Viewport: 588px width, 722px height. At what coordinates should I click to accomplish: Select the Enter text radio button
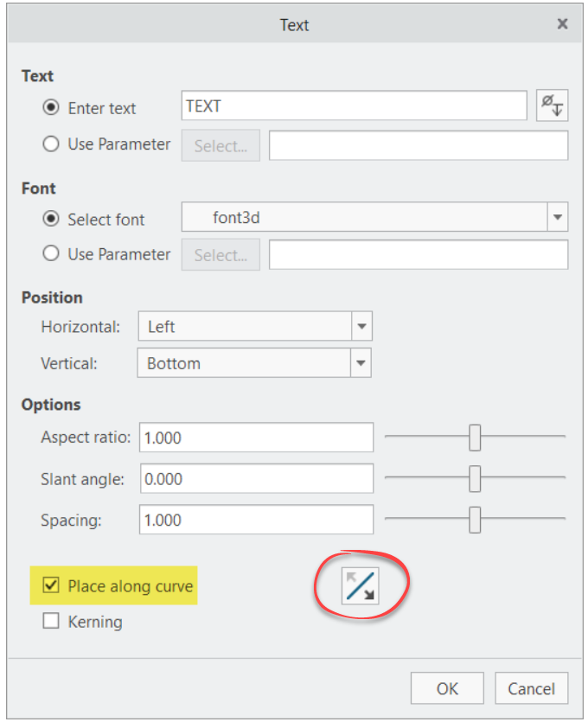49,108
